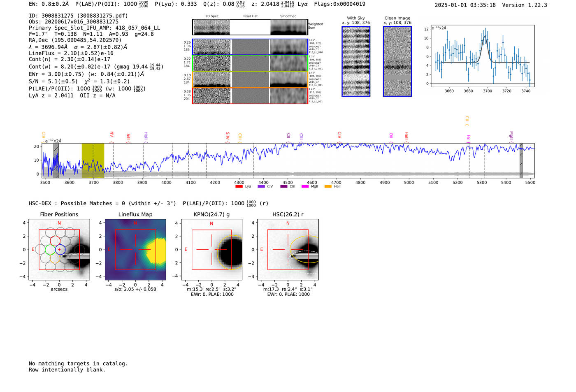The width and height of the screenshot is (576, 392).
Task: Click the ID: 3008831275 line
Action: [x=78, y=16]
